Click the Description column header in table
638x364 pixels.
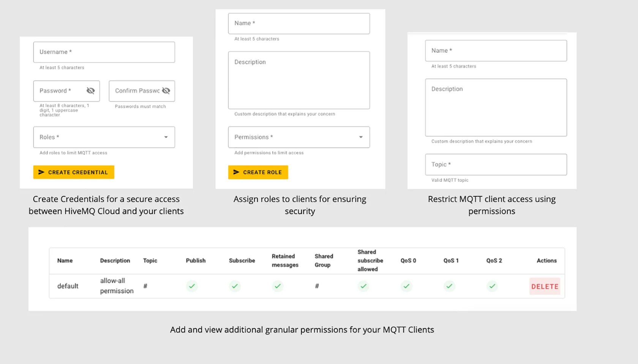pos(115,260)
